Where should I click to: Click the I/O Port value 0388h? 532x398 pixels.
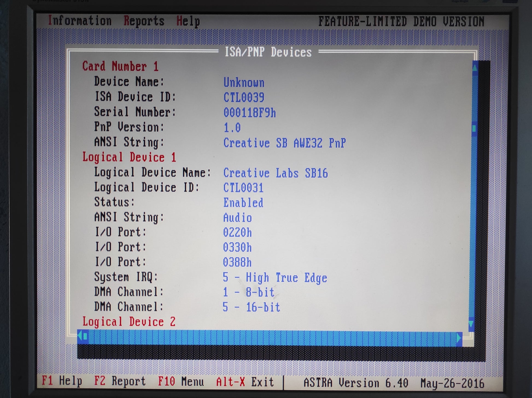coord(237,262)
